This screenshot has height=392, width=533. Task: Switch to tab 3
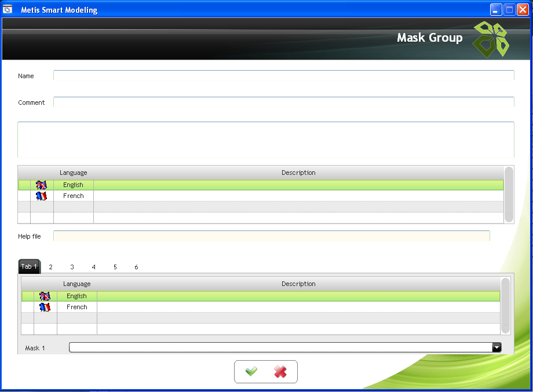pyautogui.click(x=72, y=267)
